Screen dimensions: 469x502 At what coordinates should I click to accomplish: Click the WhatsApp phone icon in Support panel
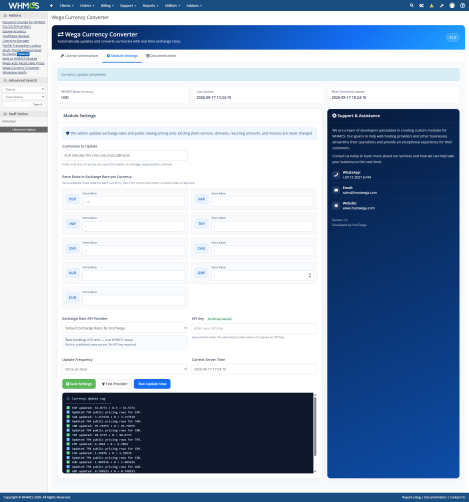[336, 175]
